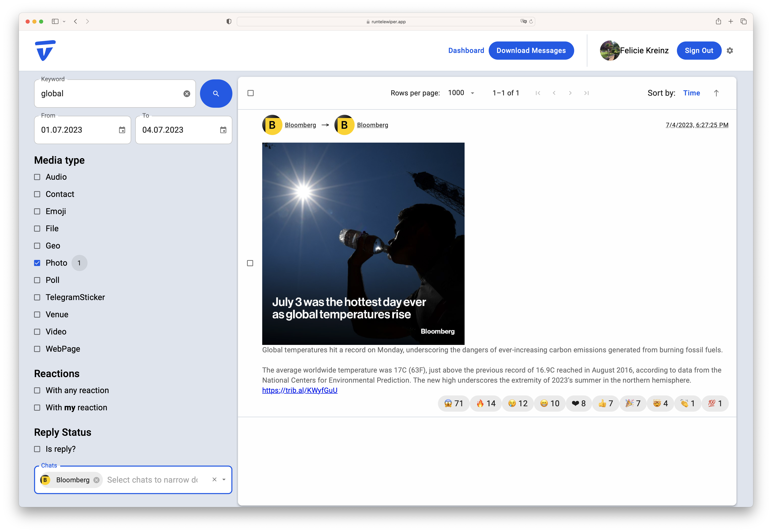Click the blue search magnifier button
This screenshot has width=772, height=532.
click(216, 94)
